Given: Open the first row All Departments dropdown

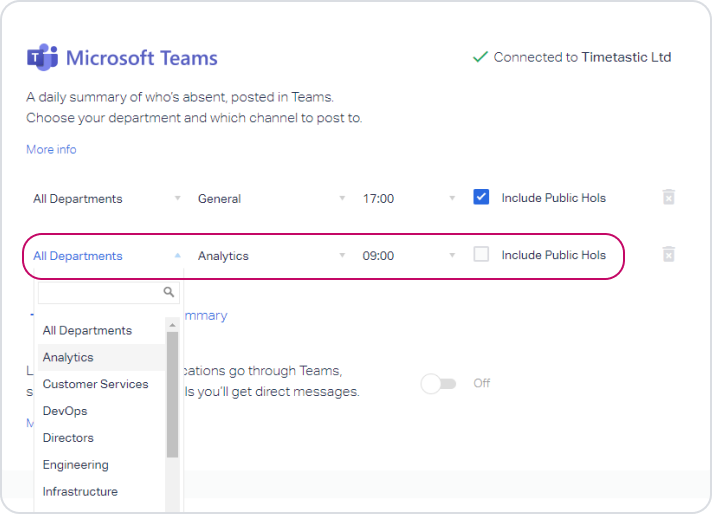Looking at the screenshot, I should pos(107,198).
